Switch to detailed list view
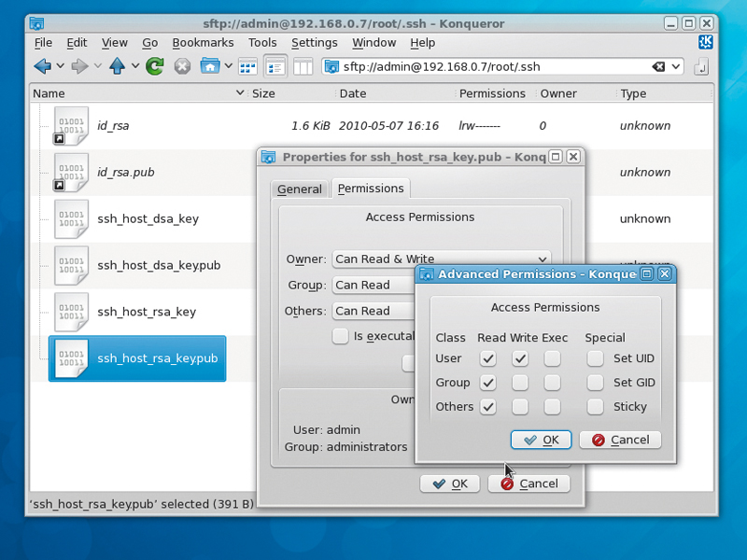Screen dimensions: 747x560 click(x=275, y=66)
